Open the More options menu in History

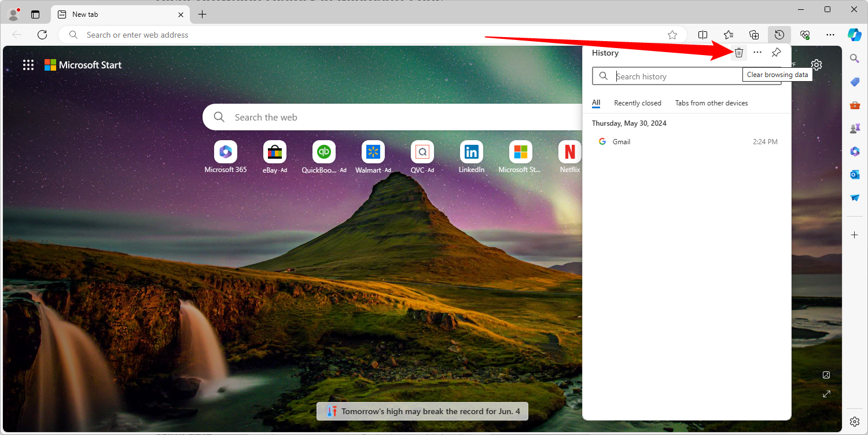click(757, 52)
